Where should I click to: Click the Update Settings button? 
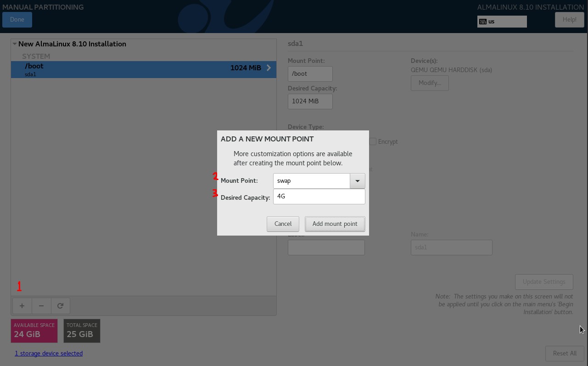[543, 282]
